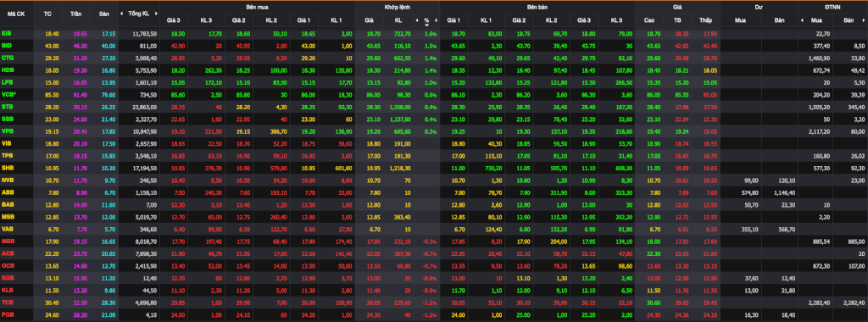Click EIB total volume 11,783,50

click(x=145, y=34)
